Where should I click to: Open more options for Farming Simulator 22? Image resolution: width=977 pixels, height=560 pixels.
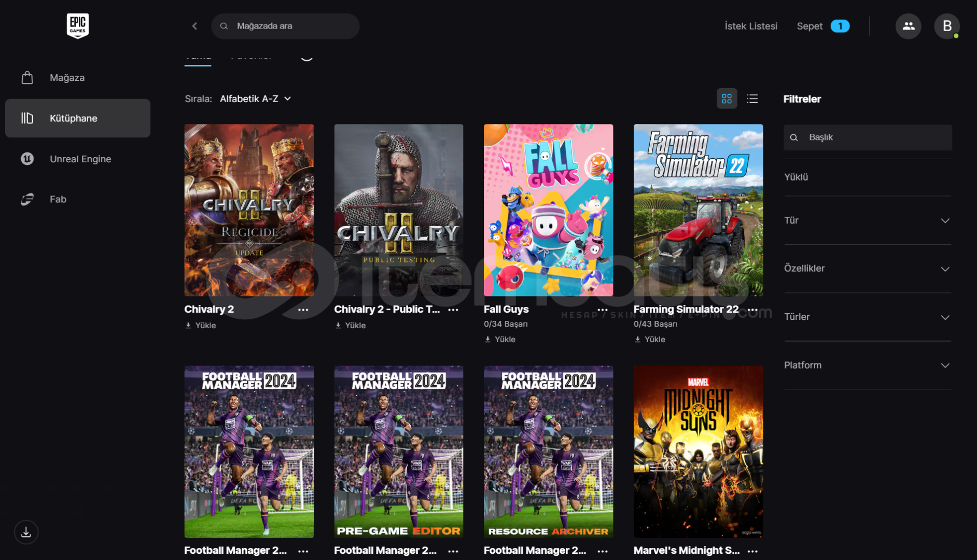752,310
